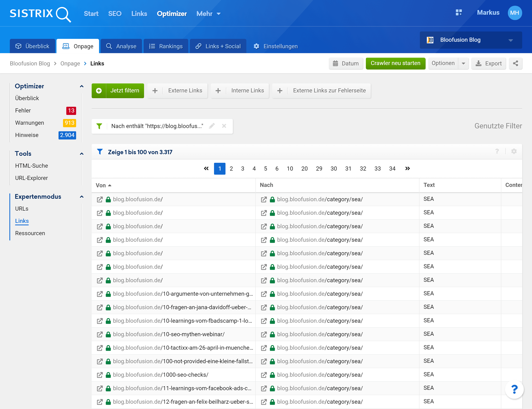Open external link icon in first Von row

coord(100,200)
